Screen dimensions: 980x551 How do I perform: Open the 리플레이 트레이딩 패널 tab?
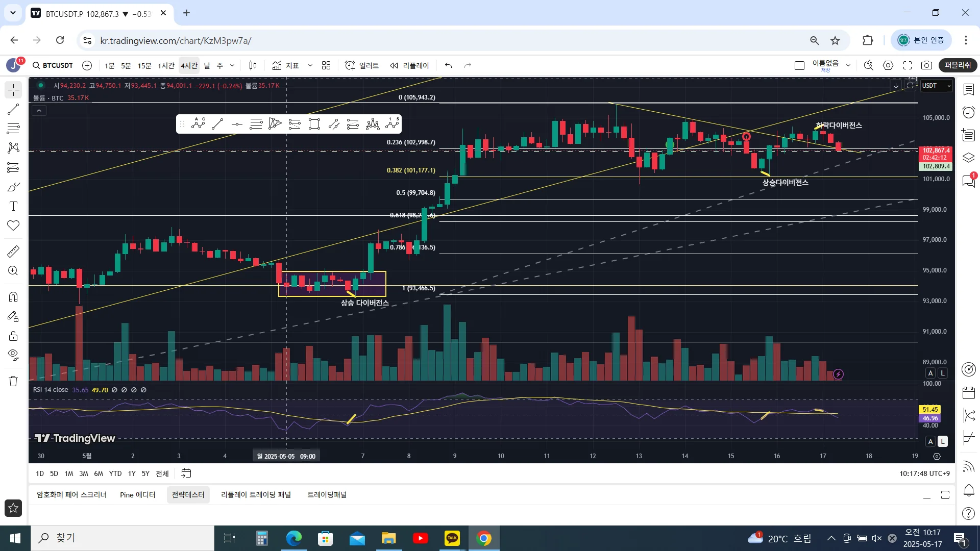256,495
